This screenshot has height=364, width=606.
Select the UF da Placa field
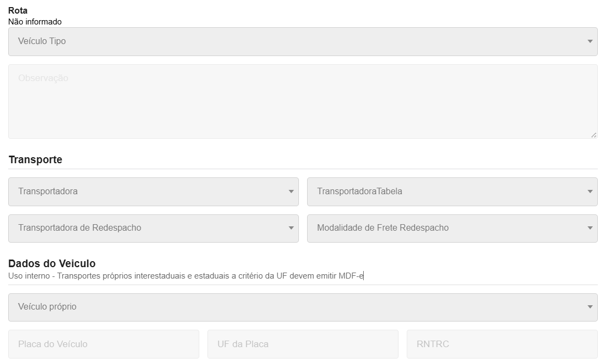coord(303,344)
